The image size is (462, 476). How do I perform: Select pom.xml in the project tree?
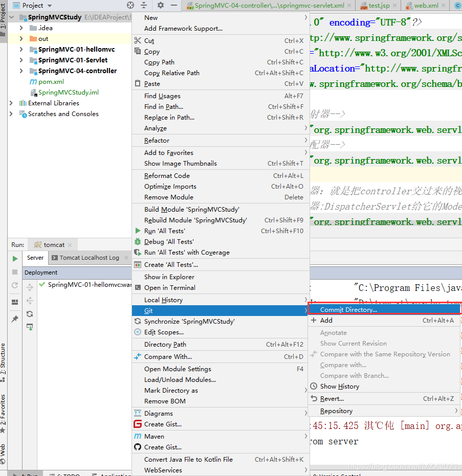51,81
